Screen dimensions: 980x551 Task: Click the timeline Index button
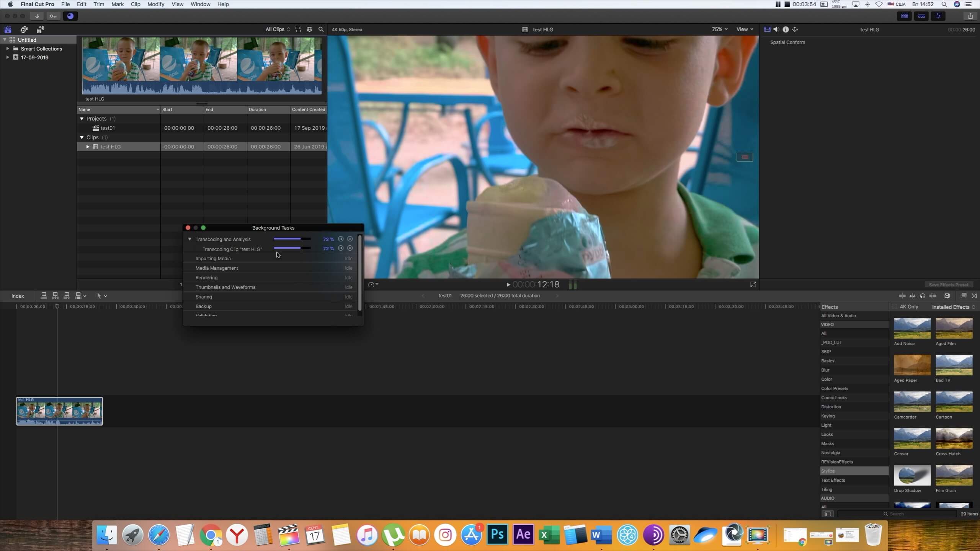click(x=18, y=296)
